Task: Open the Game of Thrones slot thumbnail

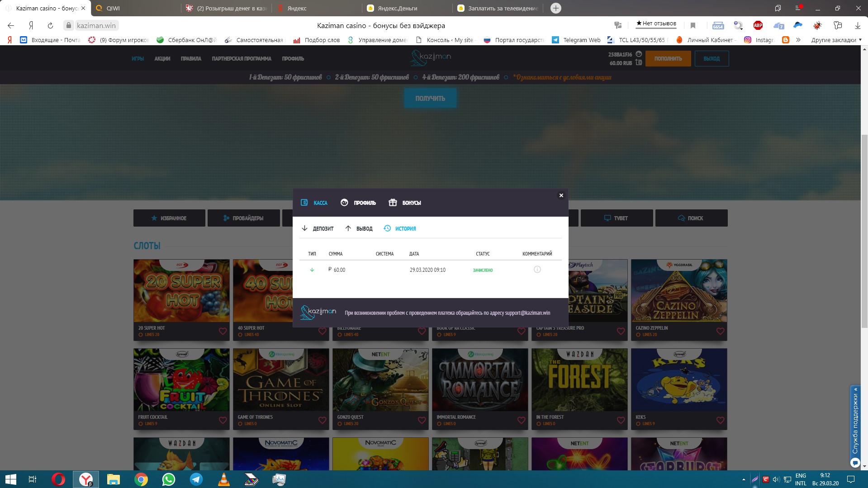Action: click(281, 380)
